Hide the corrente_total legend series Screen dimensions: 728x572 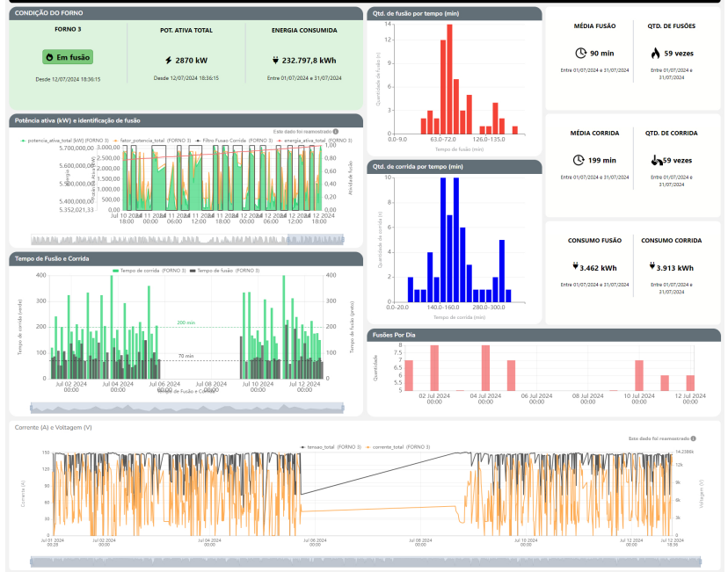click(x=398, y=447)
